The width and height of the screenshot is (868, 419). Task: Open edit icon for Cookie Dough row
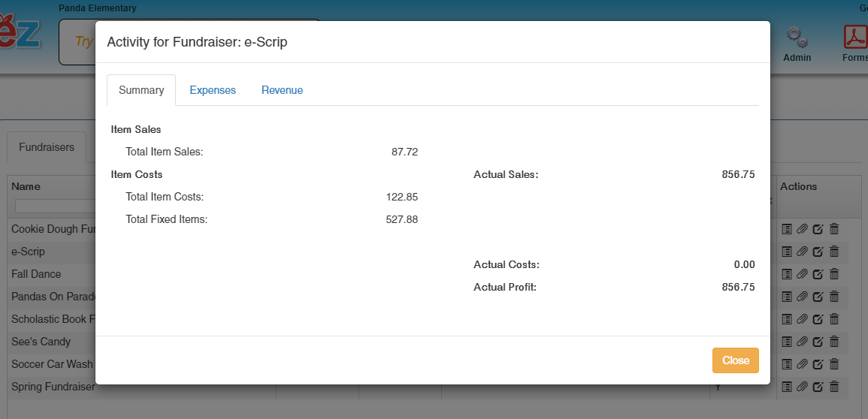point(818,229)
